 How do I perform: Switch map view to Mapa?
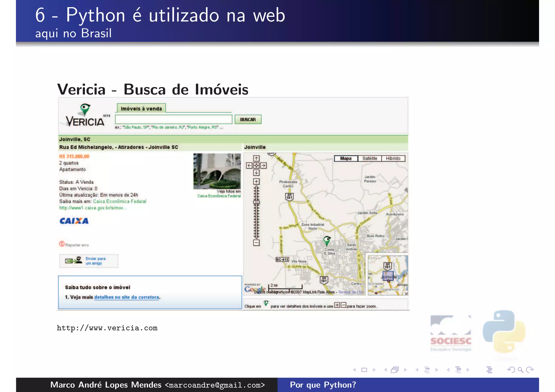[346, 158]
